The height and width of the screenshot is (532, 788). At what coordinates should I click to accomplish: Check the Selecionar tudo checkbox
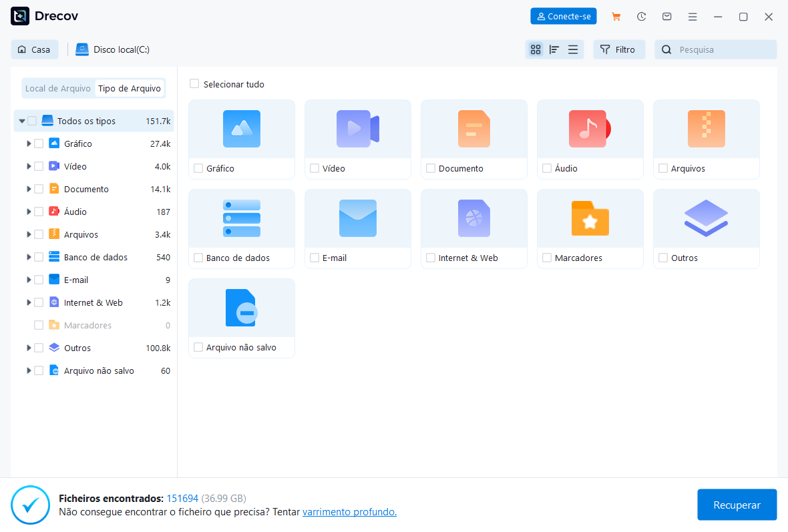[194, 83]
